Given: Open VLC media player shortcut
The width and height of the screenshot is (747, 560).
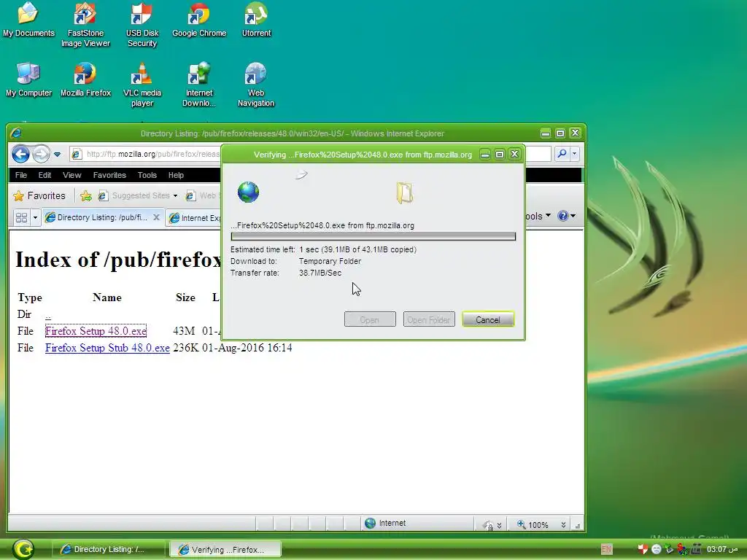Looking at the screenshot, I should click(x=142, y=85).
